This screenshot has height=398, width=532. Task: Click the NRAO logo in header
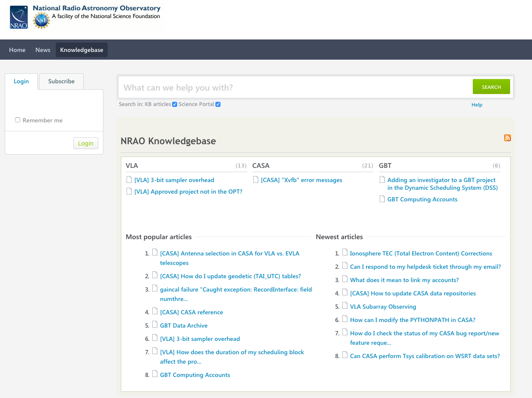point(19,18)
